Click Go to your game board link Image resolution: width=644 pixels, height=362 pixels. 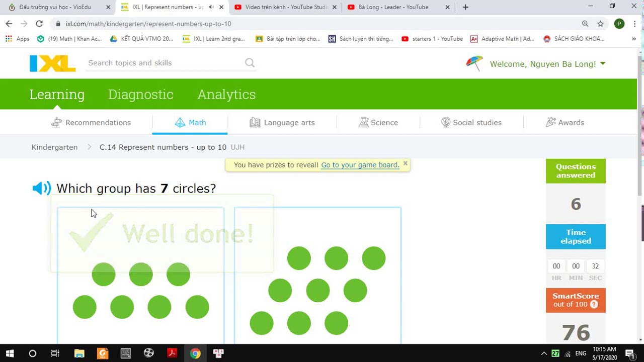pos(360,165)
